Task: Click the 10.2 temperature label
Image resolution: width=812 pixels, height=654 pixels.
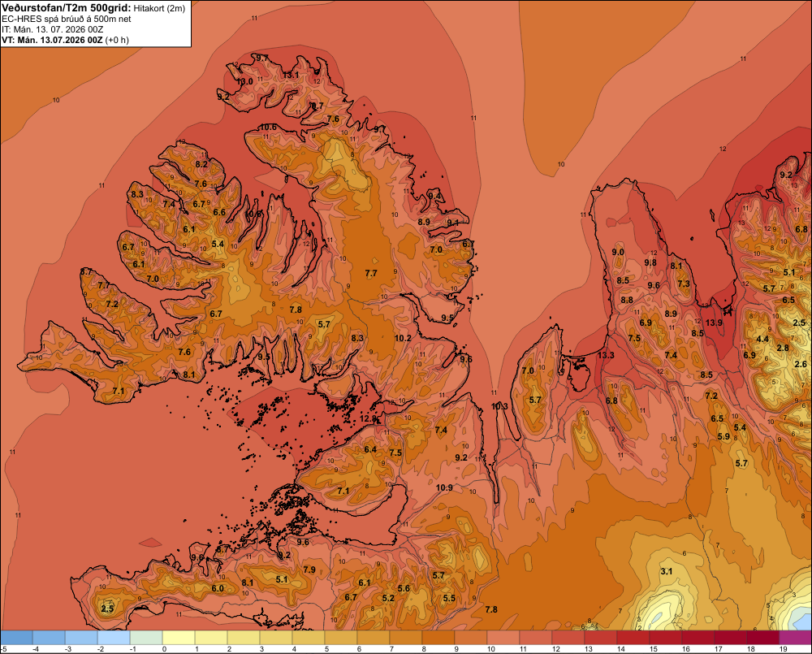Action: [x=403, y=338]
